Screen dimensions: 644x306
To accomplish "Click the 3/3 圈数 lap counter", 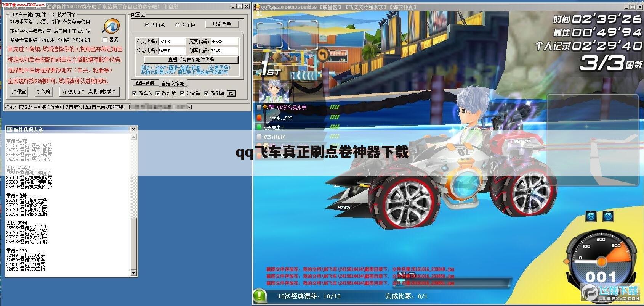I will [610, 63].
